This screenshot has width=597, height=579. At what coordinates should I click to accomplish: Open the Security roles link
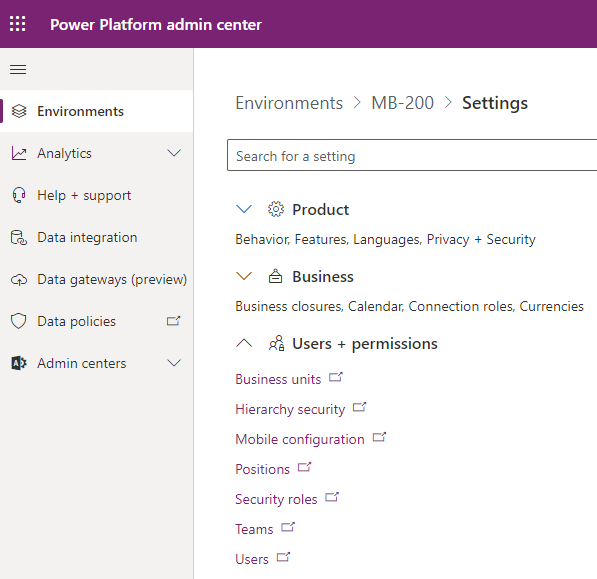(276, 499)
